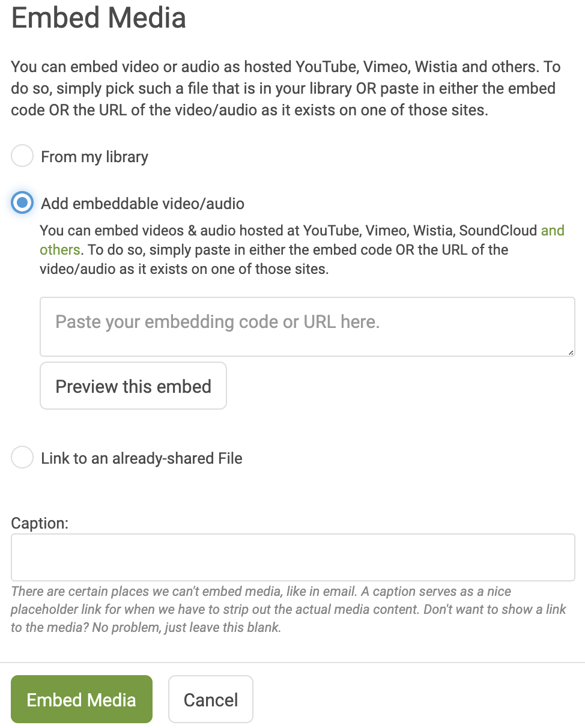
Task: Open the green "others" link text
Action: coord(59,250)
